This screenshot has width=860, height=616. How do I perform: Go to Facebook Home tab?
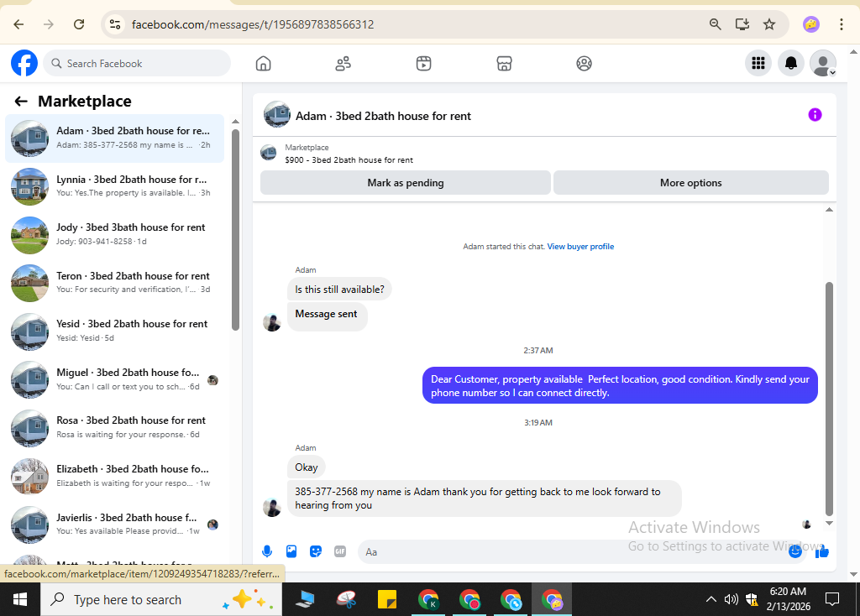(x=263, y=64)
